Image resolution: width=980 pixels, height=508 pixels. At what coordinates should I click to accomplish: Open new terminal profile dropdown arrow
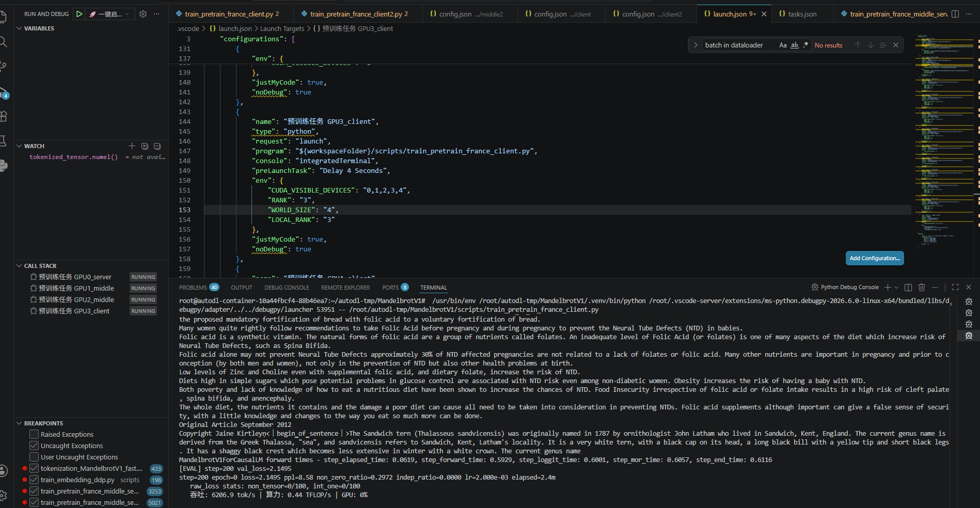point(896,287)
